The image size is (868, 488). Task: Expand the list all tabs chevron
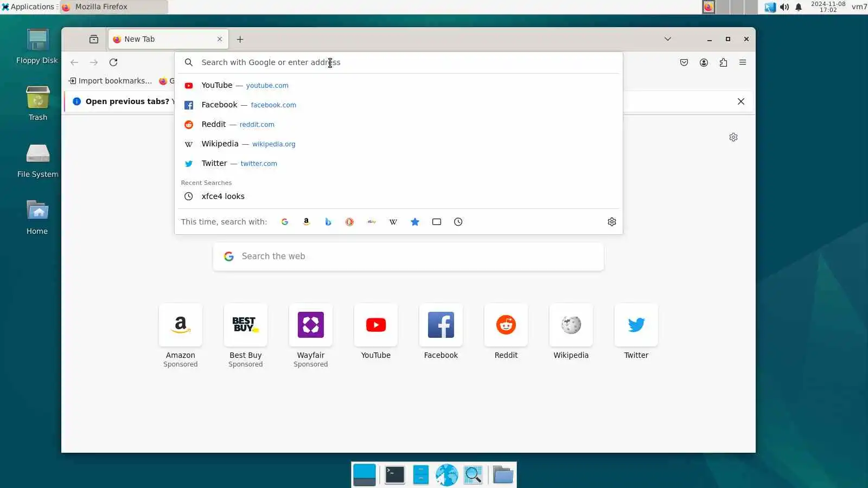click(x=668, y=39)
